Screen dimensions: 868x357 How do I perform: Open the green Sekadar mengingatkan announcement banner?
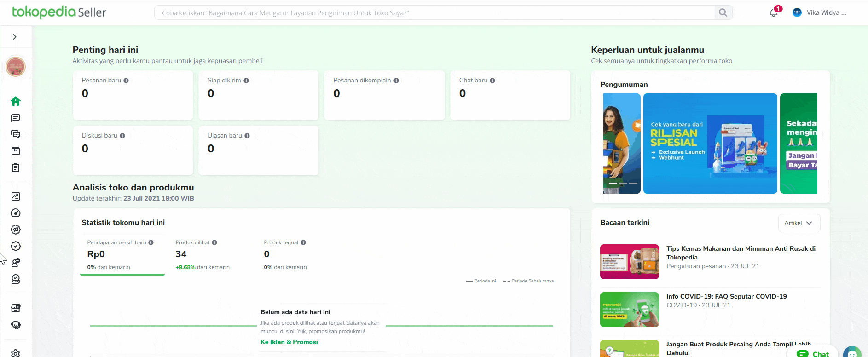[799, 144]
